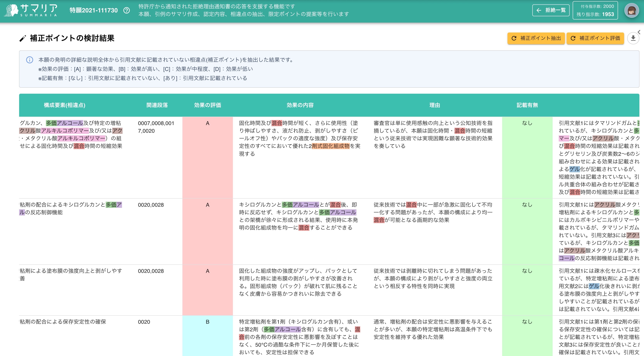Click the refresh icon on 補正ポイント抽出
The image size is (644, 356).
pyautogui.click(x=514, y=38)
